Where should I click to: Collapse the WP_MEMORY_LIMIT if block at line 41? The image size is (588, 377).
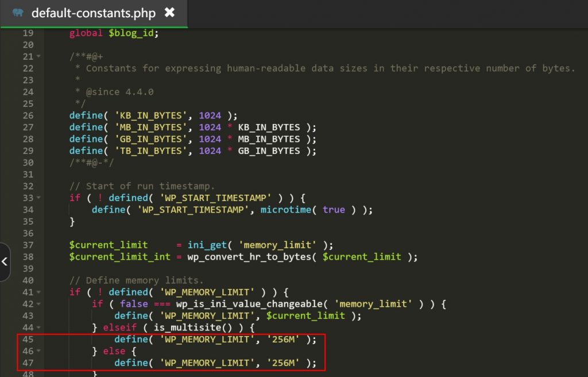[38, 292]
